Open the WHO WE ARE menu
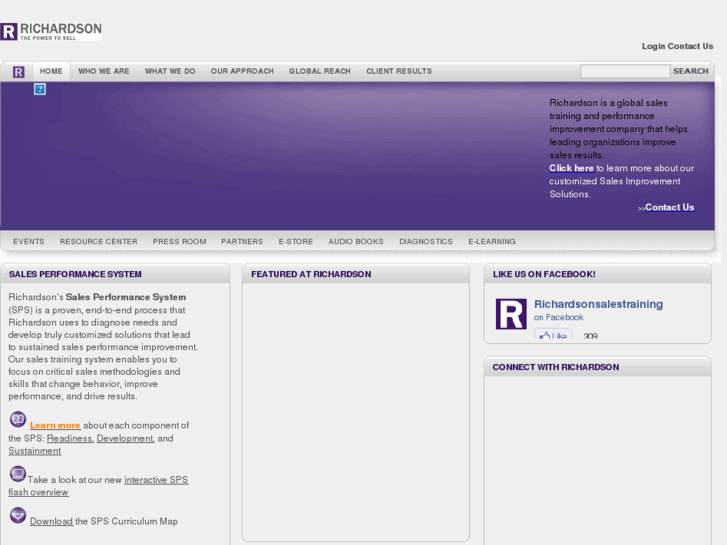Viewport: 727px width, 545px height. (x=104, y=71)
